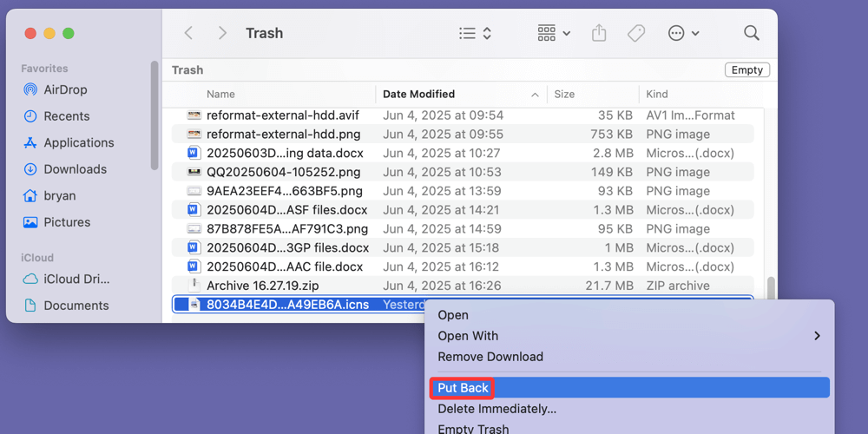
Task: Choose Empty Trash in the context menu
Action: pos(628,429)
